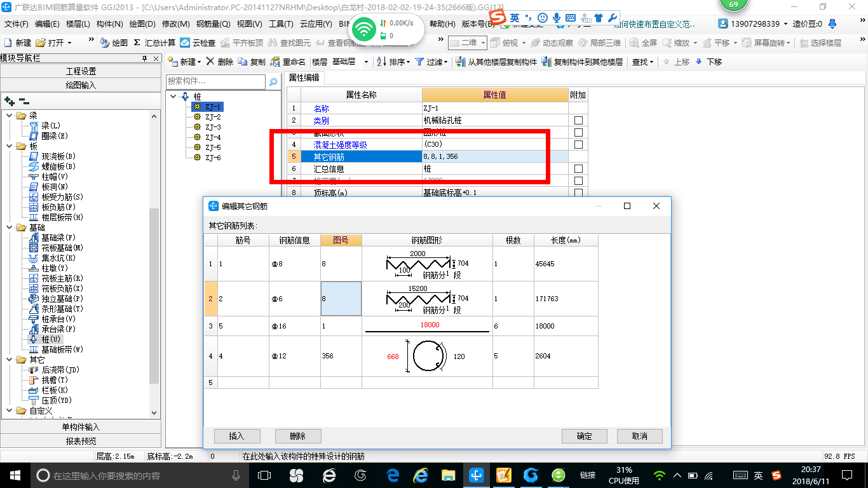
Task: Pin the 模块导航栏 panel
Action: [x=144, y=58]
